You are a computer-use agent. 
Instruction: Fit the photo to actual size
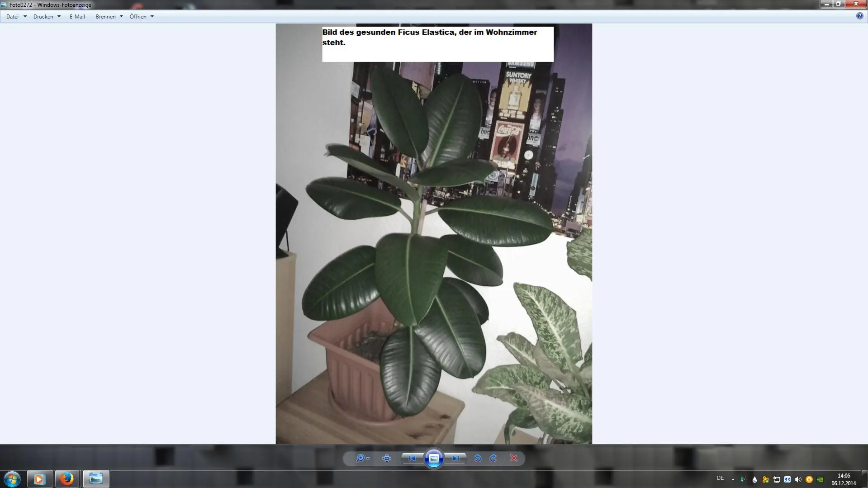386,458
